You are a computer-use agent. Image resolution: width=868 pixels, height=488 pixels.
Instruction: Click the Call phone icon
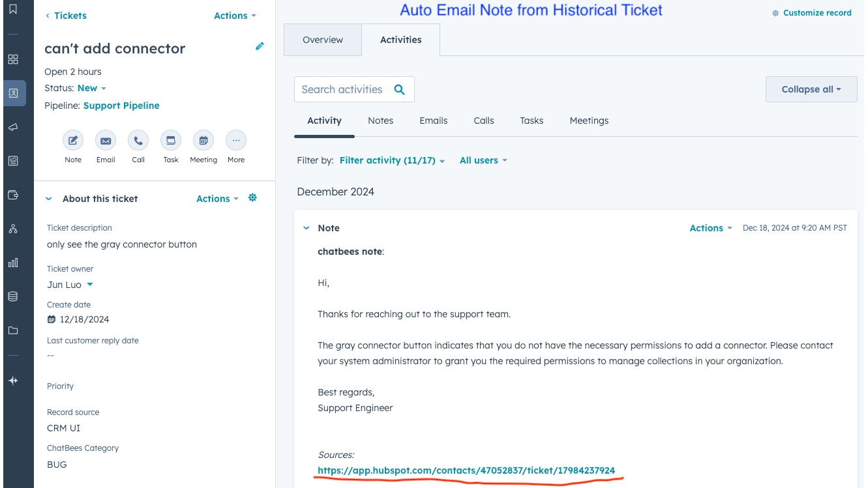[x=138, y=141]
